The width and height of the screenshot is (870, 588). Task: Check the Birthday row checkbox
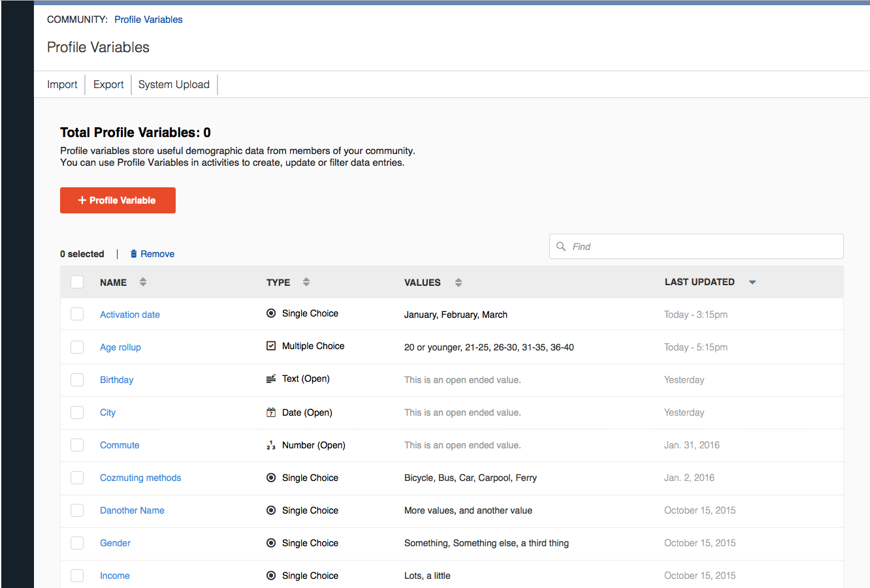(x=77, y=379)
